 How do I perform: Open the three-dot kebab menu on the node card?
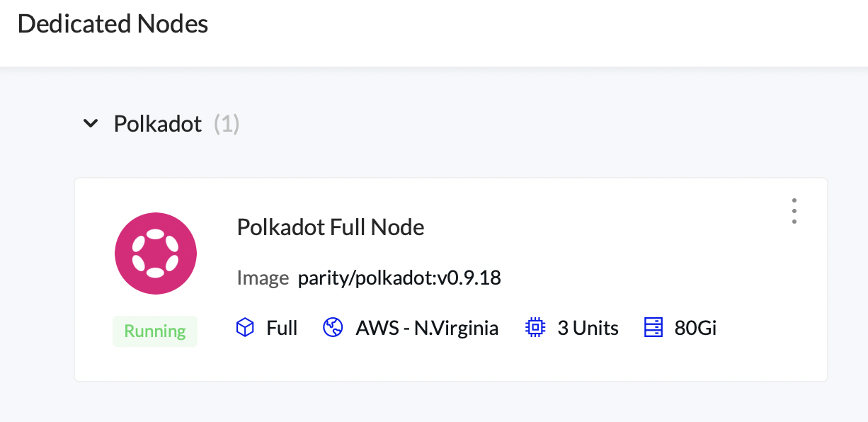coord(794,210)
